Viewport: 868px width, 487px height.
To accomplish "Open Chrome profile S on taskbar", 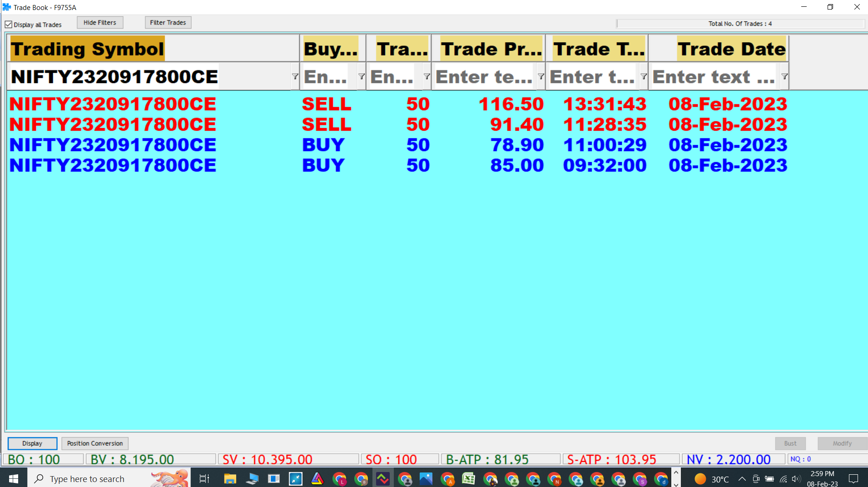I will tap(640, 478).
